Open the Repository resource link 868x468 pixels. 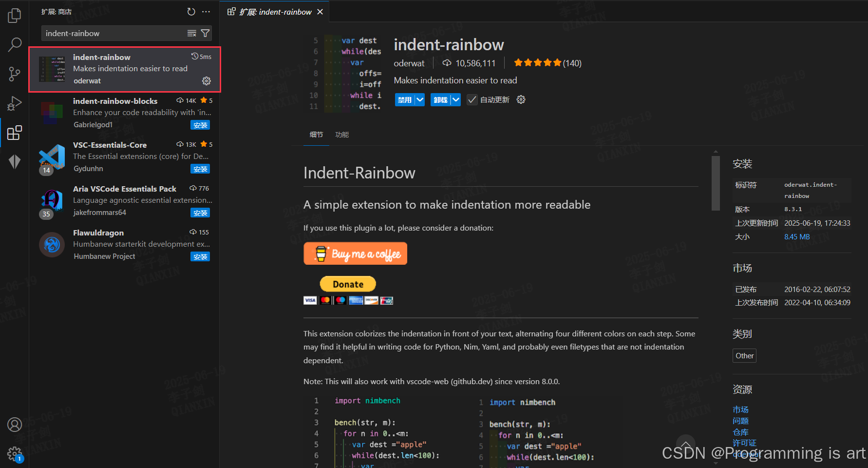click(x=740, y=432)
